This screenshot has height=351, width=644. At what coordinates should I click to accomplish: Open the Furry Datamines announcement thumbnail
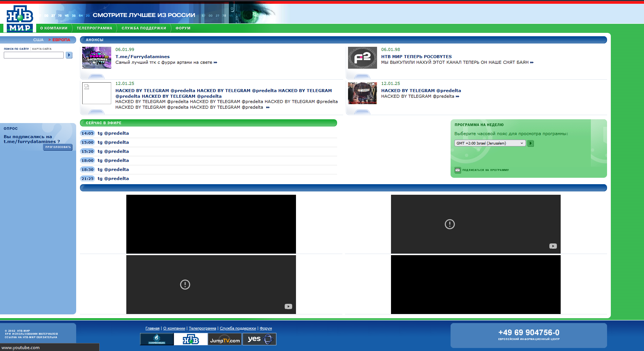[x=97, y=58]
